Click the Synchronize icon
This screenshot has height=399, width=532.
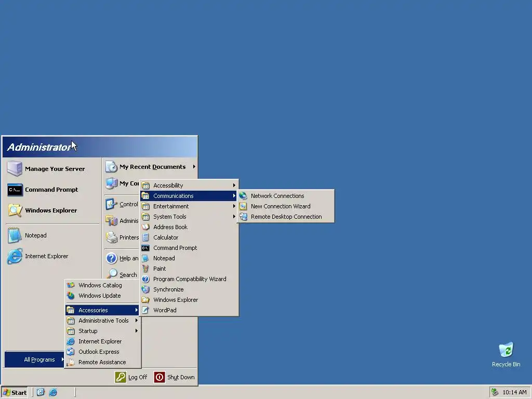click(x=145, y=289)
